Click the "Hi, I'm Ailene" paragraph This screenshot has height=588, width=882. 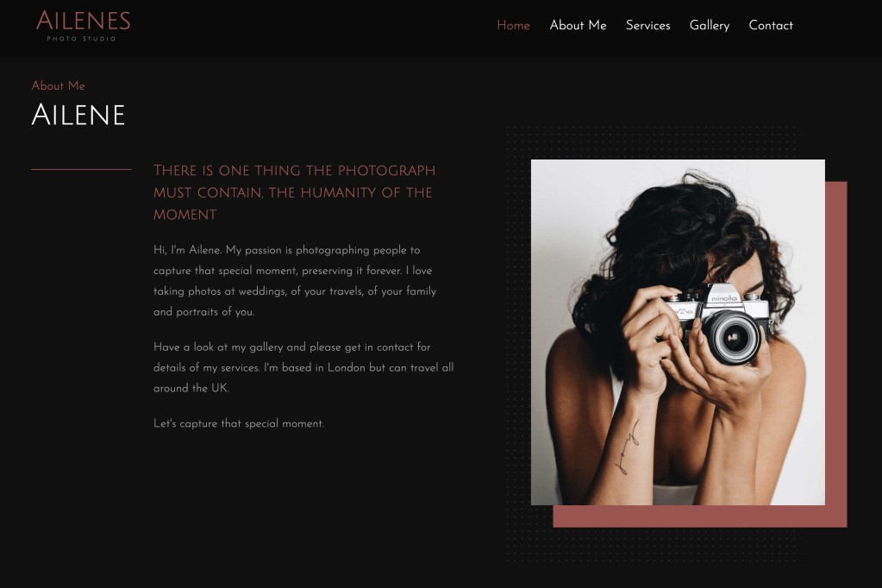click(x=295, y=281)
